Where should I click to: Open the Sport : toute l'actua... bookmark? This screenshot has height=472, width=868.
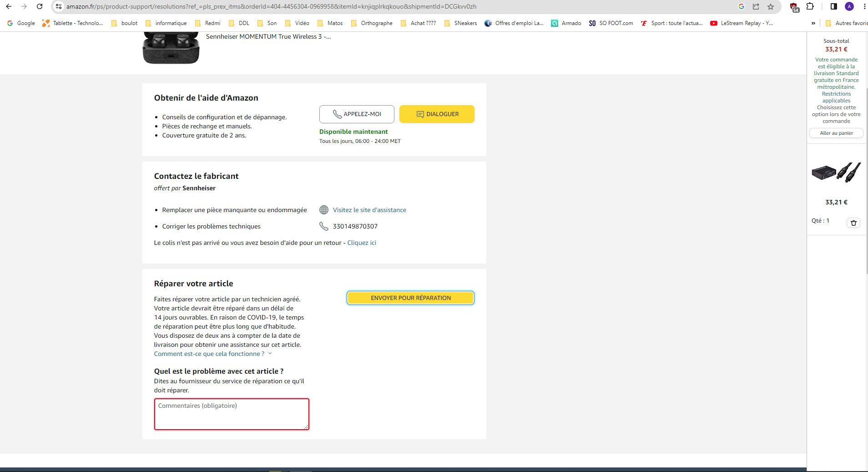671,23
